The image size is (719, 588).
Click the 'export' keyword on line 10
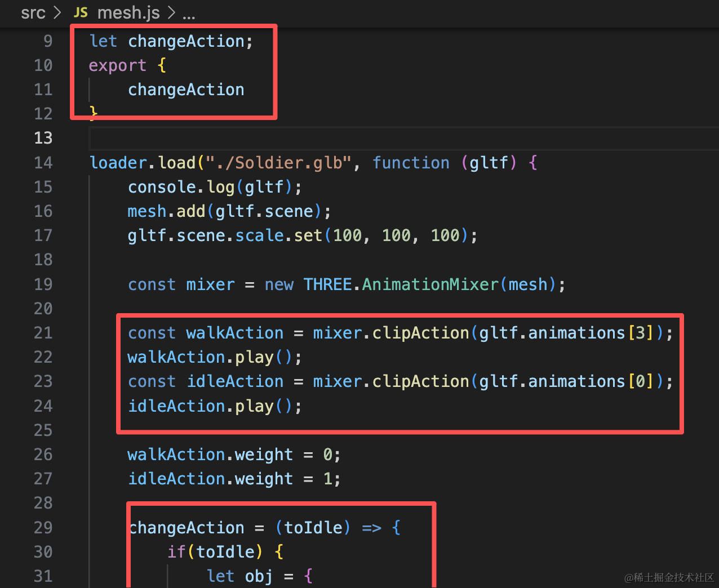117,66
